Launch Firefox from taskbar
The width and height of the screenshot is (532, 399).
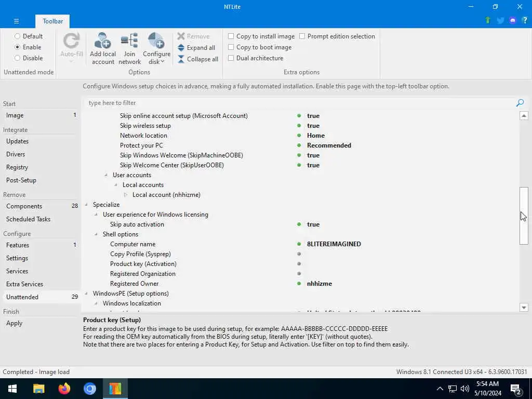(64, 389)
